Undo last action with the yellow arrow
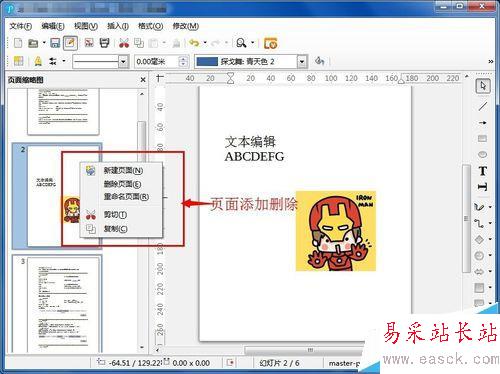 pyautogui.click(x=194, y=43)
